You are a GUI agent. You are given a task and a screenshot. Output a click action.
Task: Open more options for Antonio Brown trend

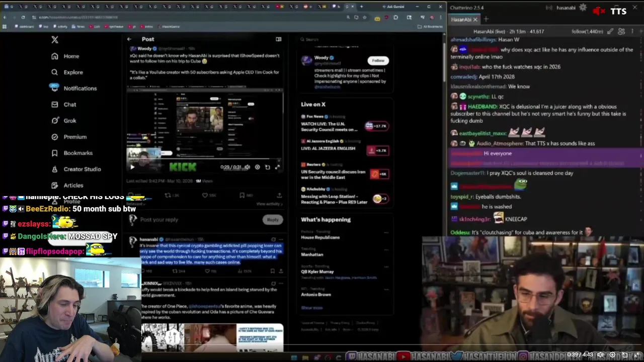(x=386, y=290)
